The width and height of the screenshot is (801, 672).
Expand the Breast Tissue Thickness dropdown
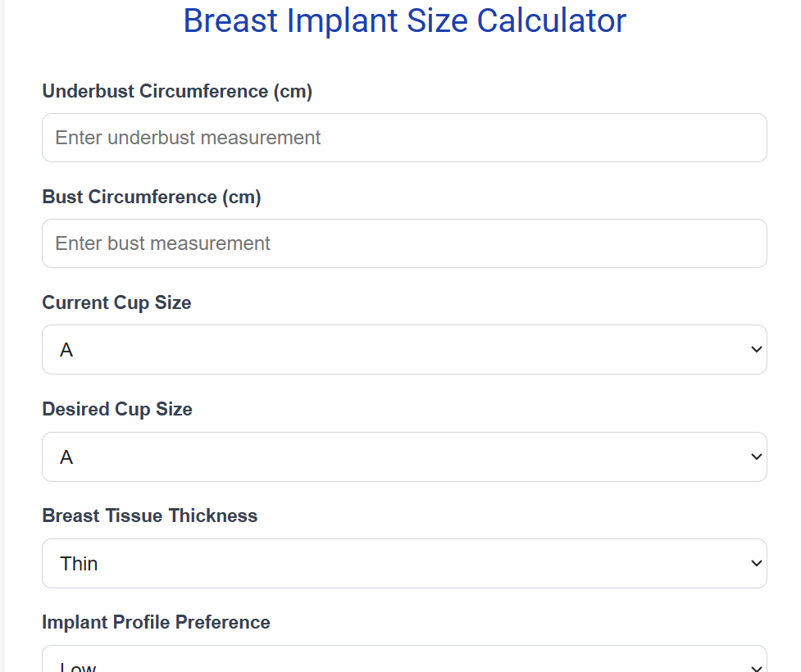point(403,564)
